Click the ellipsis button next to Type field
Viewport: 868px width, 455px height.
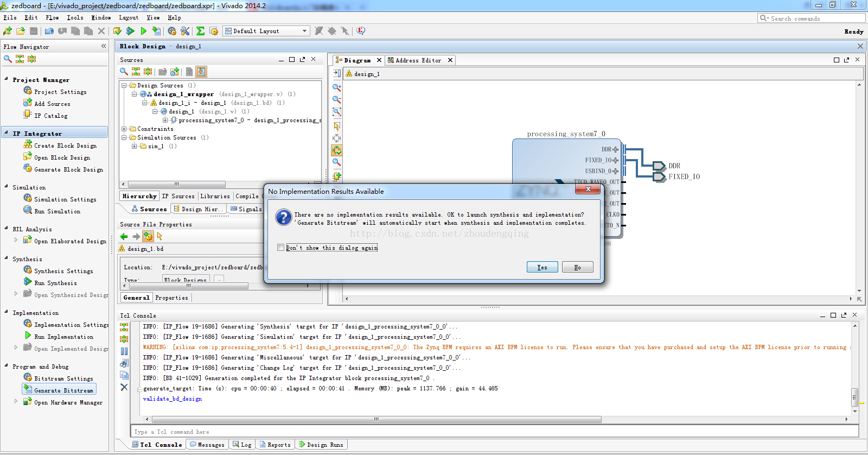[x=219, y=280]
